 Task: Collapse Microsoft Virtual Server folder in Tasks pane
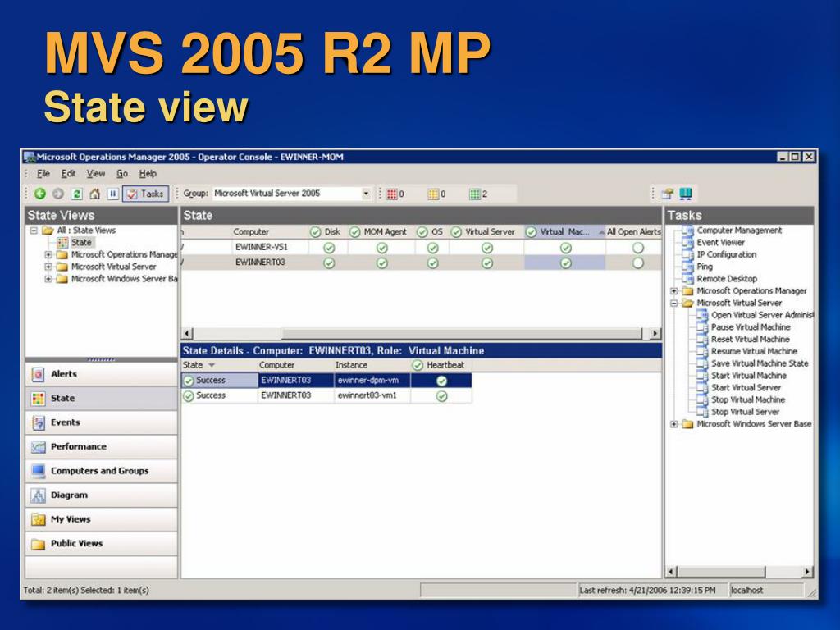pos(674,304)
